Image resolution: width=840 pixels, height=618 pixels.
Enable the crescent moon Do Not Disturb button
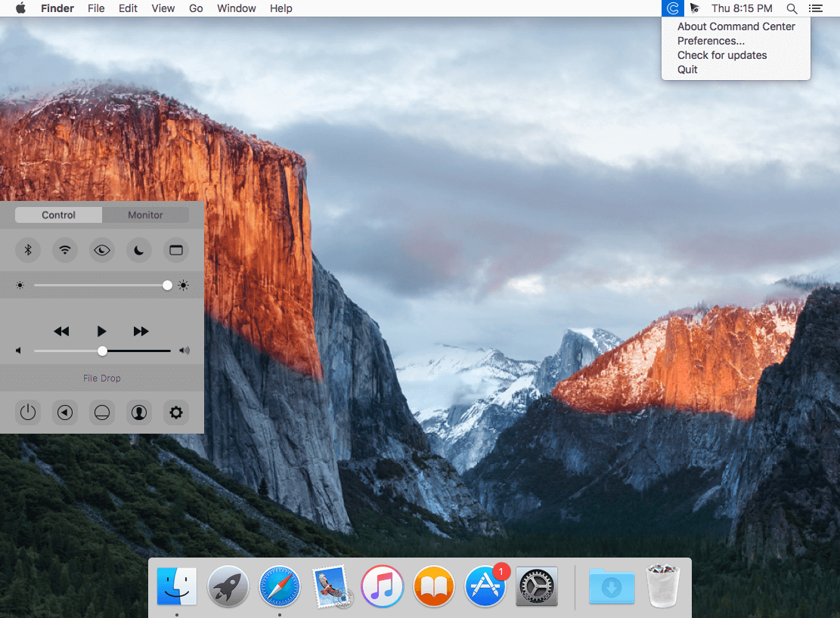click(139, 250)
